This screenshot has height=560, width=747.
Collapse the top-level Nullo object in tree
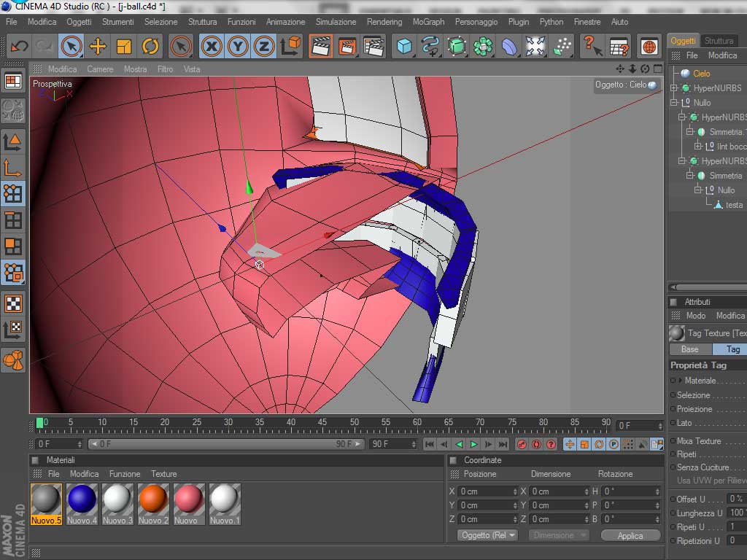(x=675, y=103)
